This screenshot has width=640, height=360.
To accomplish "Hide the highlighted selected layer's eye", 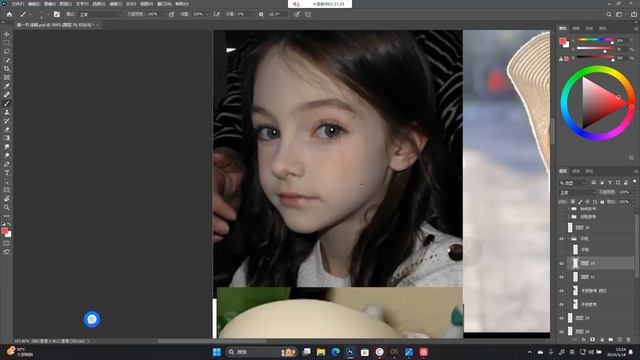I will pos(562,263).
